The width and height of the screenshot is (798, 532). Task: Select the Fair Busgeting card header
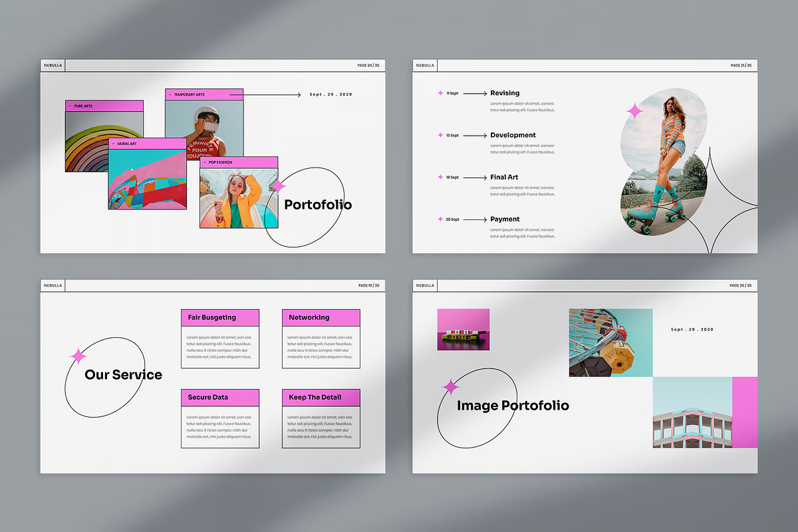coord(220,317)
